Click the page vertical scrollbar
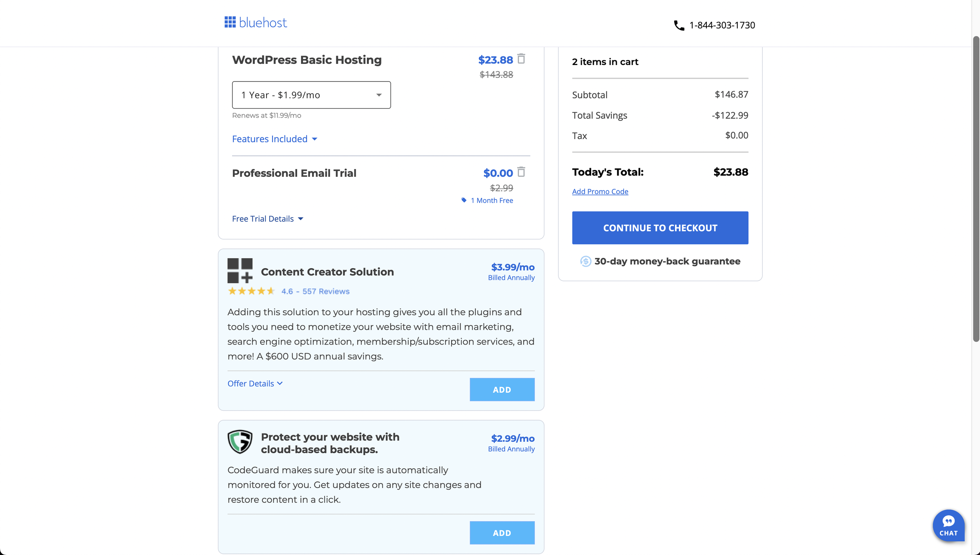 point(976,189)
